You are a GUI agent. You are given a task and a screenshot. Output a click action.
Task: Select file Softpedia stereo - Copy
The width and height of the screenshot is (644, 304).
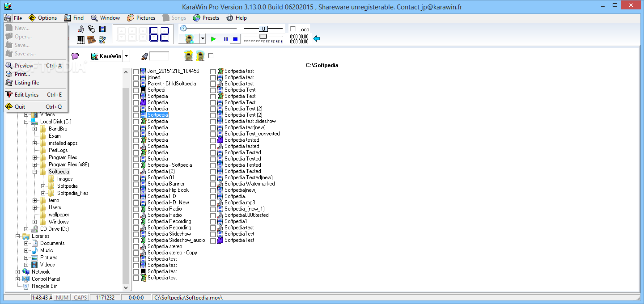(x=172, y=253)
